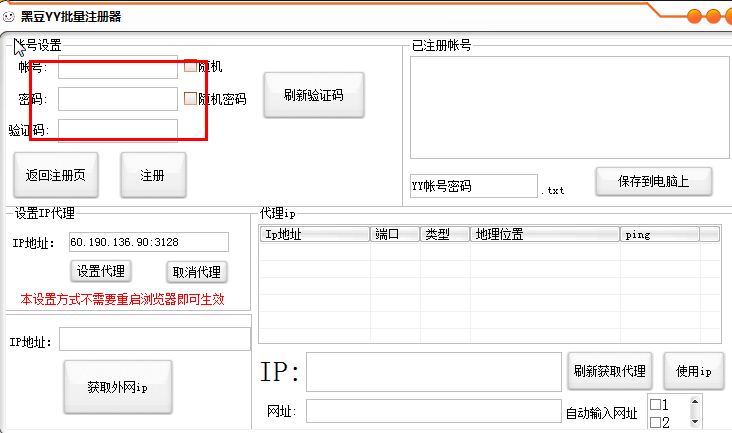This screenshot has height=433, width=732.
Task: Click the 注册 button
Action: [x=153, y=175]
